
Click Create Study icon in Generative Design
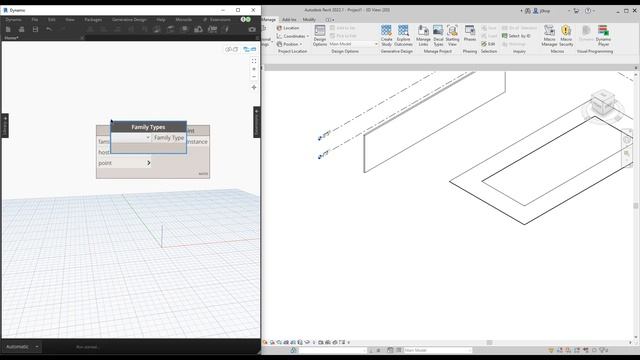tap(386, 36)
